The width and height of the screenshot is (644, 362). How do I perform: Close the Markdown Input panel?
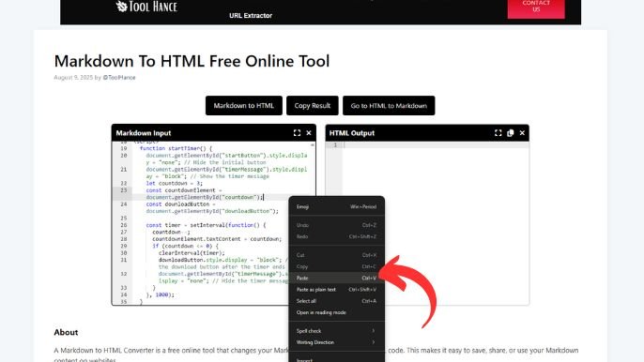click(x=309, y=133)
